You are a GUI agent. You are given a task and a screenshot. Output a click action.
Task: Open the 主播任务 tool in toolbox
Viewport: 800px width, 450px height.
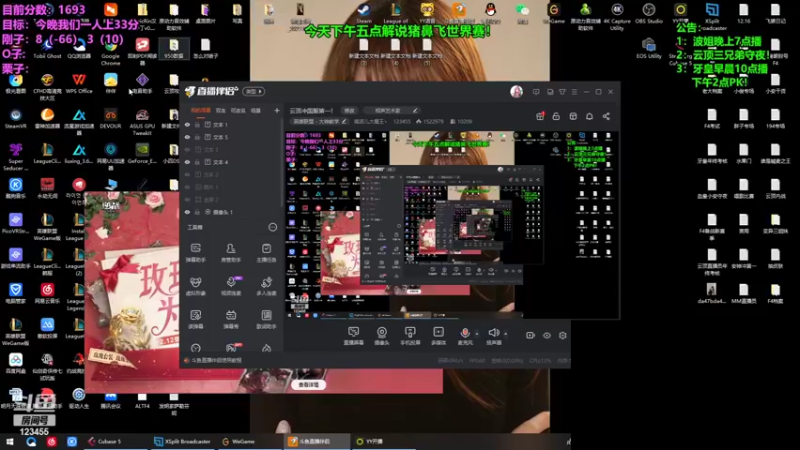266,253
